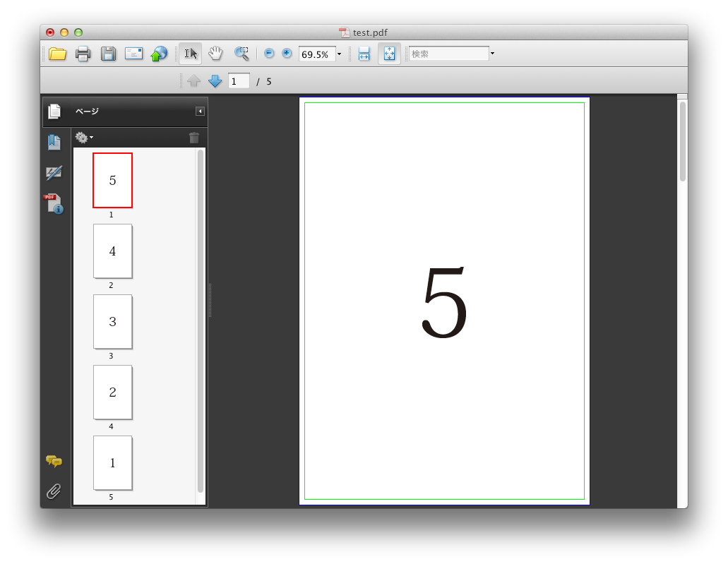
Task: Go to next page arrow
Action: [x=215, y=81]
